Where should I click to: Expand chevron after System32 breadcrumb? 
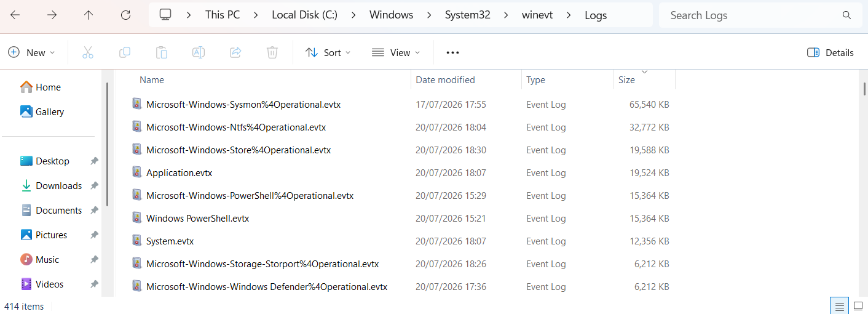pos(507,15)
